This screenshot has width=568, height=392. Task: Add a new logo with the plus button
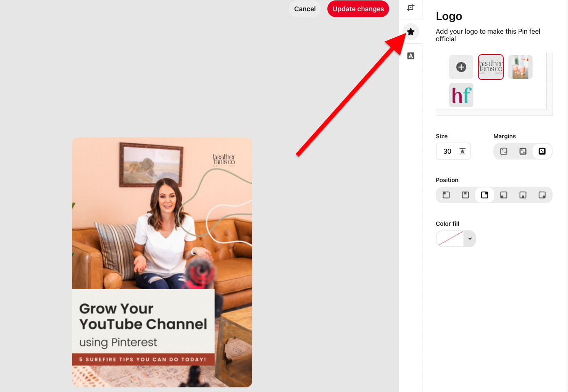(x=461, y=67)
